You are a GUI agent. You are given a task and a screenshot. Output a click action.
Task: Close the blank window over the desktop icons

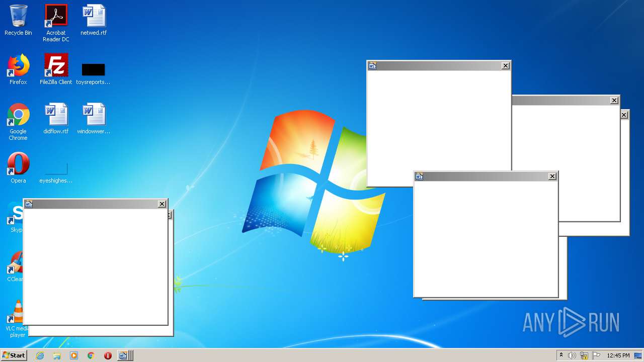pyautogui.click(x=162, y=204)
